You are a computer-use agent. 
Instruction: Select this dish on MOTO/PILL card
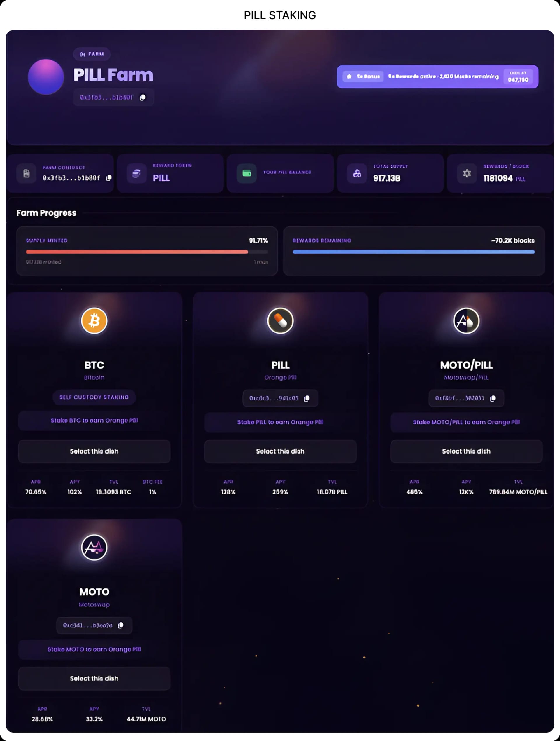[x=466, y=451]
